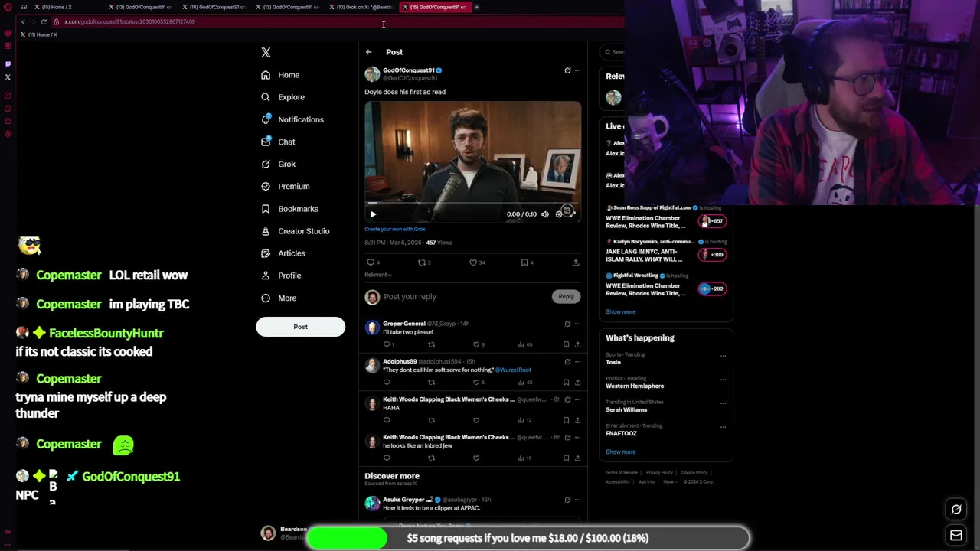Reply to the HAHA comment
The height and width of the screenshot is (551, 980).
click(x=387, y=420)
